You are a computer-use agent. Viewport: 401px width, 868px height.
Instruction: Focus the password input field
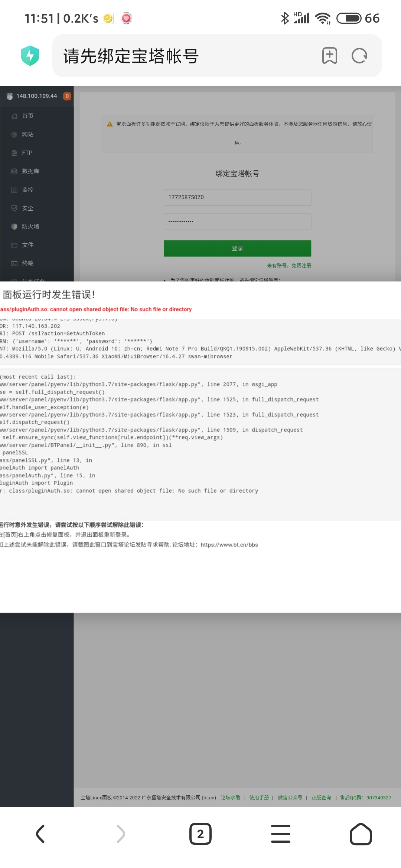point(237,221)
